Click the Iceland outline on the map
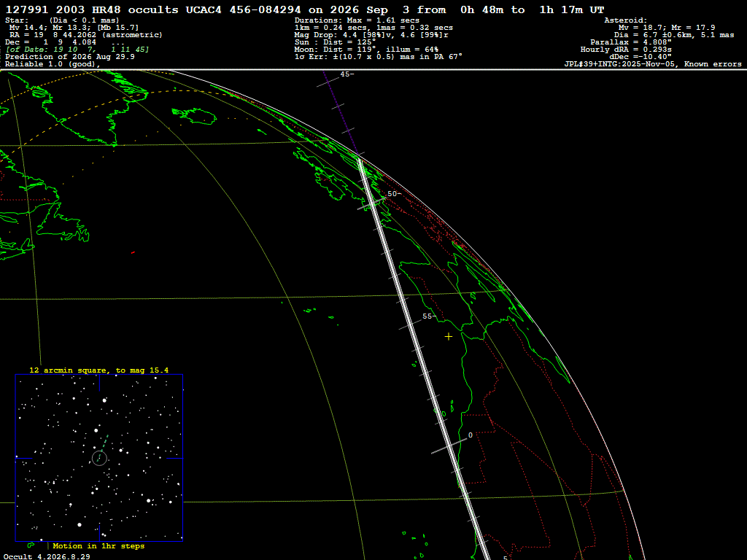This screenshot has width=747, height=560. [194, 115]
